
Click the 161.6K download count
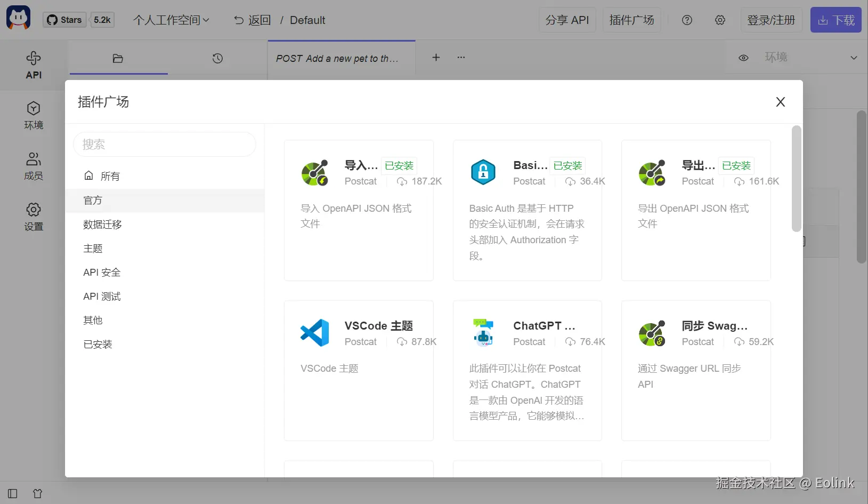coord(757,181)
